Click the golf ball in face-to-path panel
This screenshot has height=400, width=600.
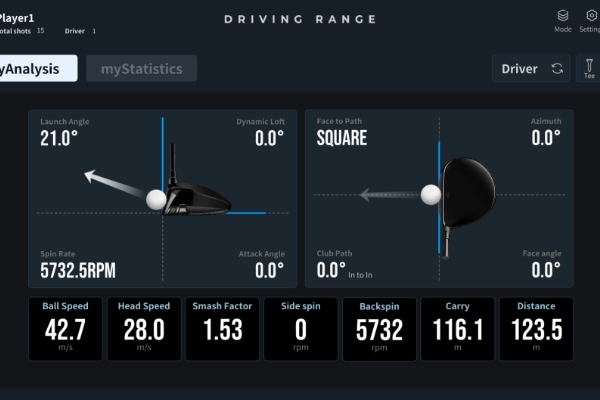point(431,194)
